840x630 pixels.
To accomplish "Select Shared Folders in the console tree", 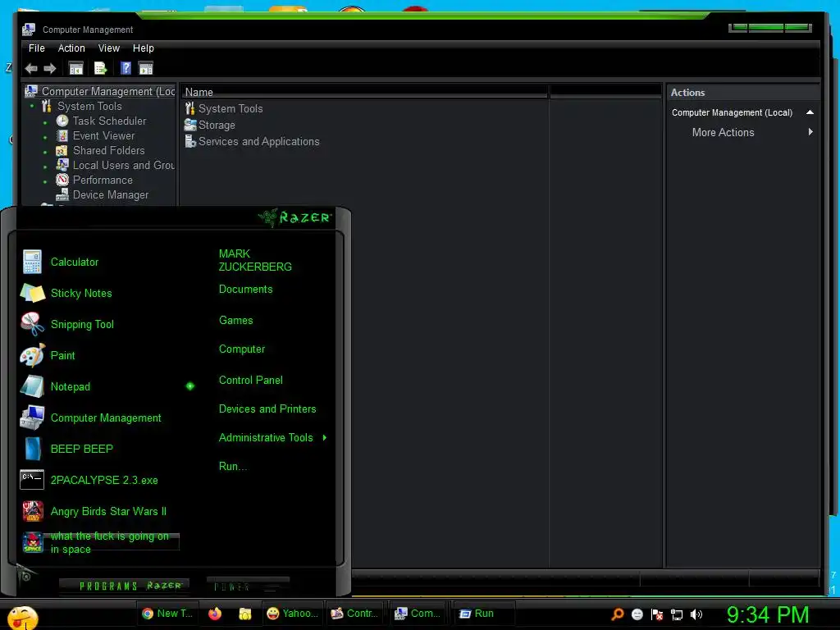I will pos(109,151).
